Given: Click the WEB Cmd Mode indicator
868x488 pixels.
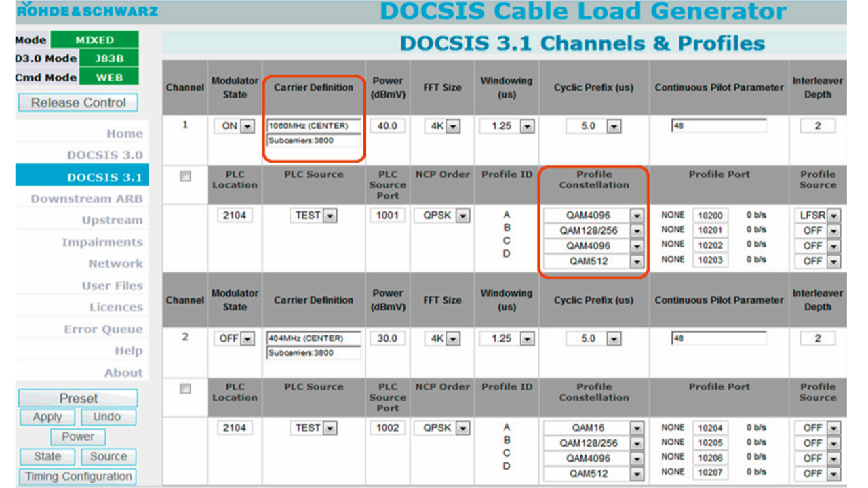Looking at the screenshot, I should pos(109,77).
